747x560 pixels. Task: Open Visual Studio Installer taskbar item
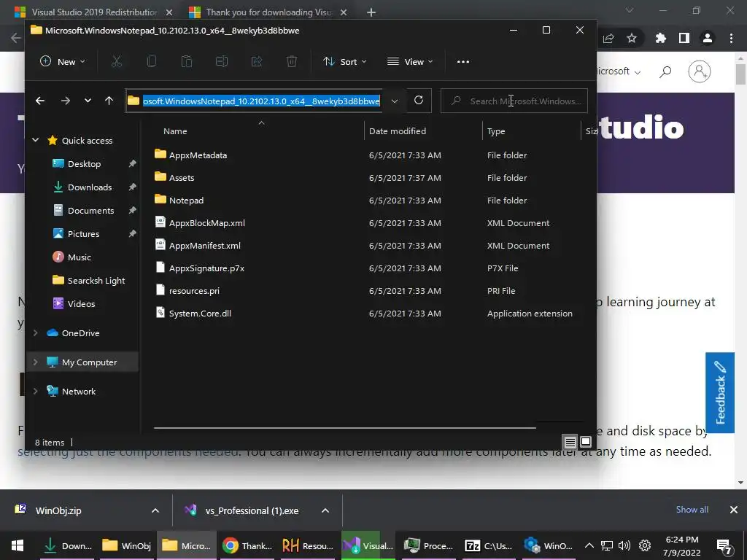click(368, 545)
